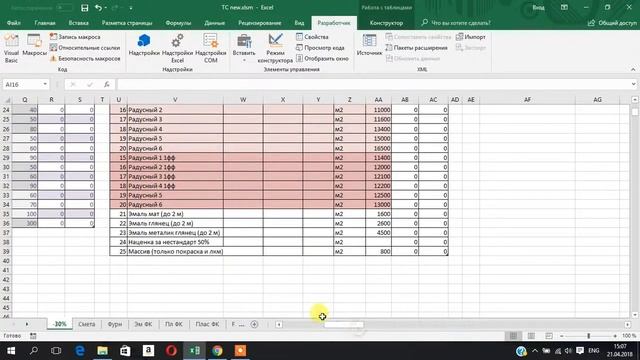This screenshot has width=640, height=360.
Task: Switch to the Плас ФК sheet tab
Action: [207, 324]
